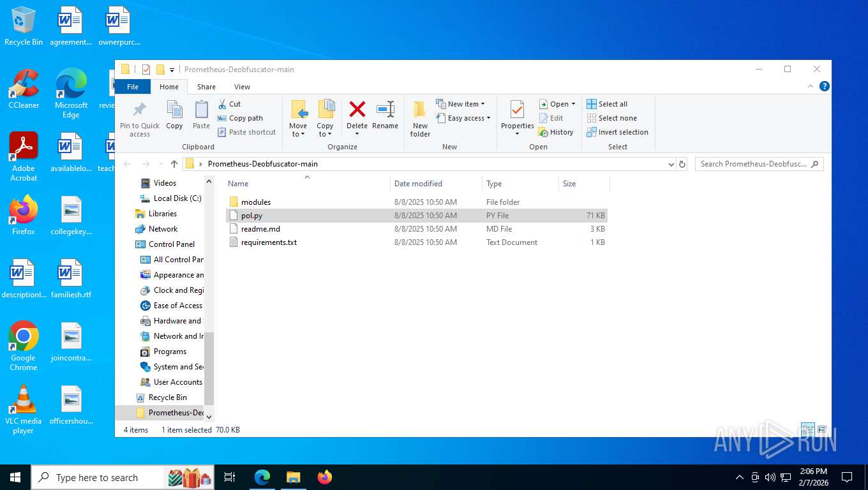Click Copy path in Clipboard group
The width and height of the screenshot is (868, 490).
(240, 118)
